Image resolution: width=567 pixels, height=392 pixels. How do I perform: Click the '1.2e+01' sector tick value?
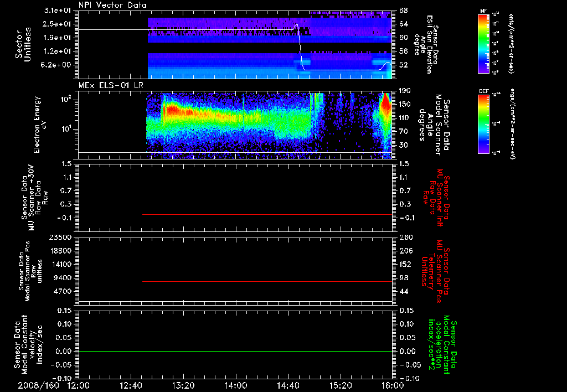(x=58, y=51)
